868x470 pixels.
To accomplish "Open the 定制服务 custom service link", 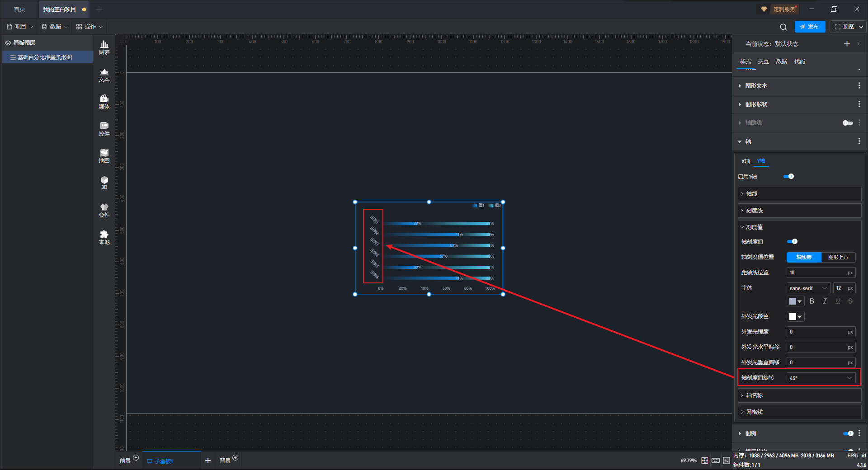I will click(x=779, y=9).
